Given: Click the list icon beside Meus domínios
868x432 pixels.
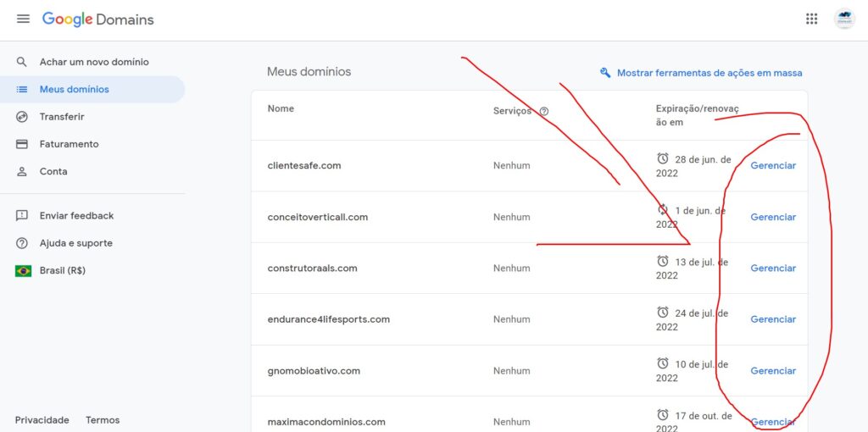Looking at the screenshot, I should coord(21,89).
